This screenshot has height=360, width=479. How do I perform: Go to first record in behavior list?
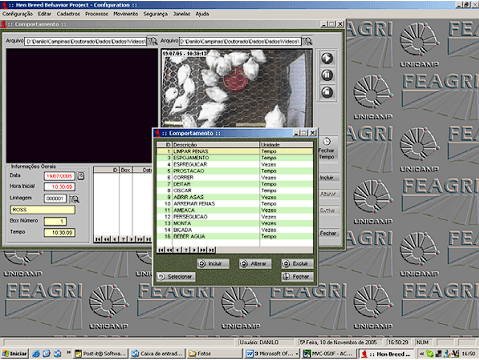(161, 250)
